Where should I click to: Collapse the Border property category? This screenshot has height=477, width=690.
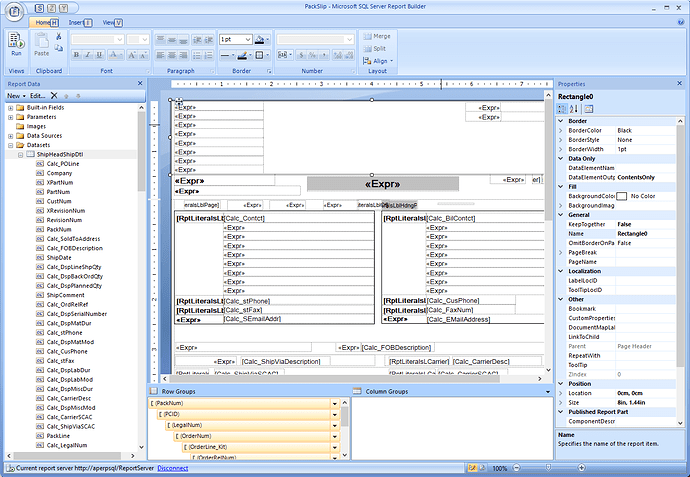point(561,121)
